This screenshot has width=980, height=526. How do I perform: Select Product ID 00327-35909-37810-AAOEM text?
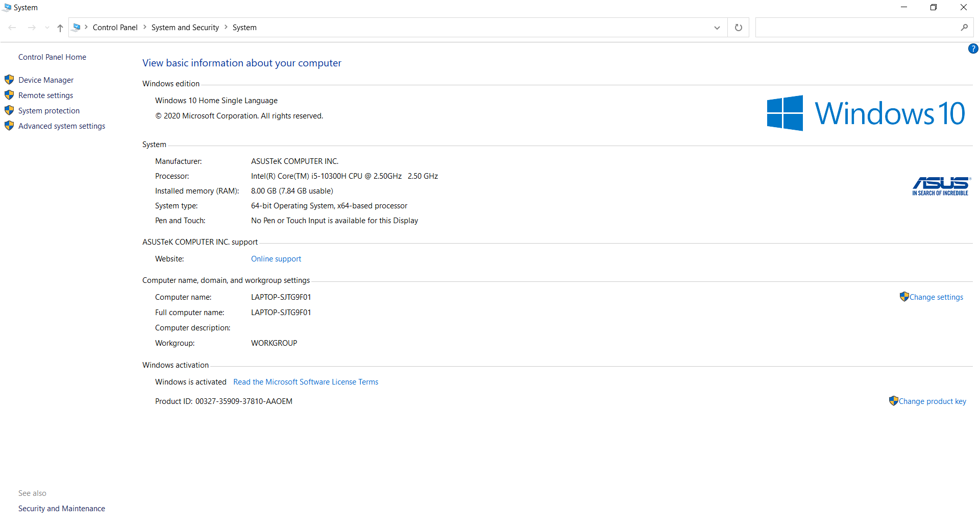(x=243, y=401)
